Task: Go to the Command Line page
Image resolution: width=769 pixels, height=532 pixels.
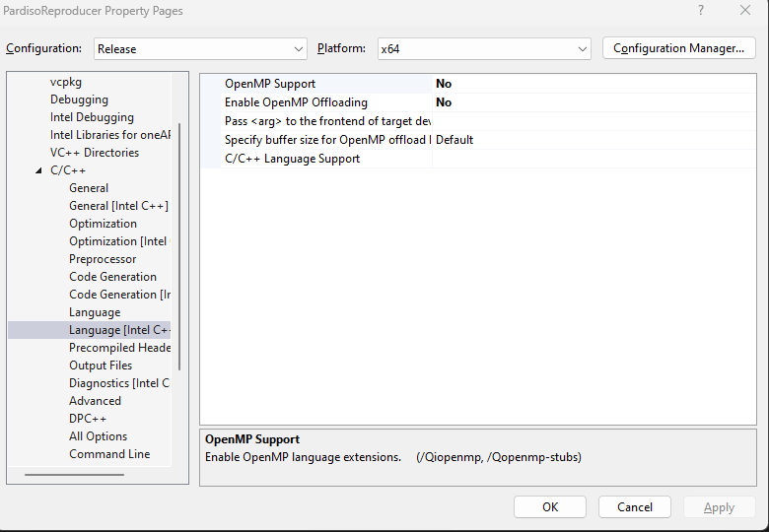Action: tap(109, 454)
